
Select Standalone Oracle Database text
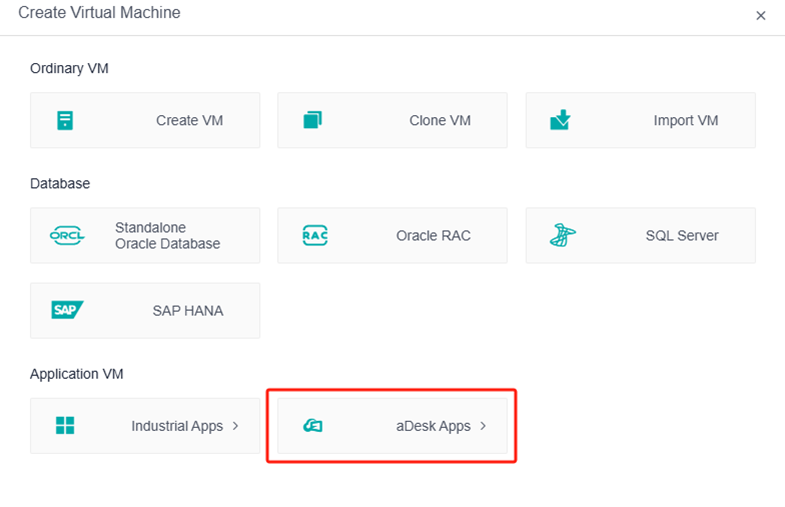coord(167,236)
